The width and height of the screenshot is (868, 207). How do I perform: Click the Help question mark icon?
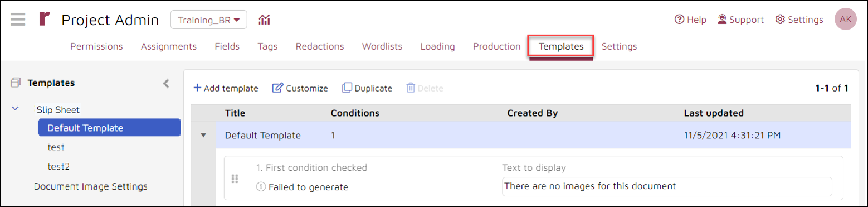(679, 20)
